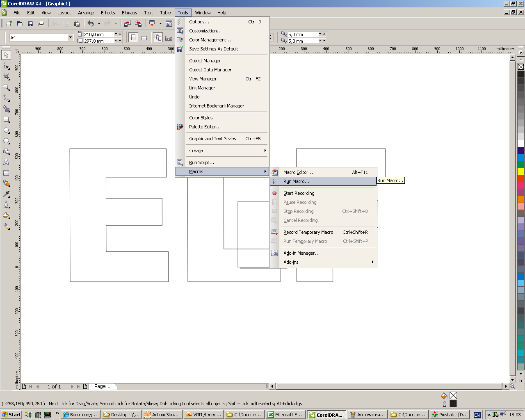
Task: Select the Pick tool in toolbox
Action: [x=6, y=55]
